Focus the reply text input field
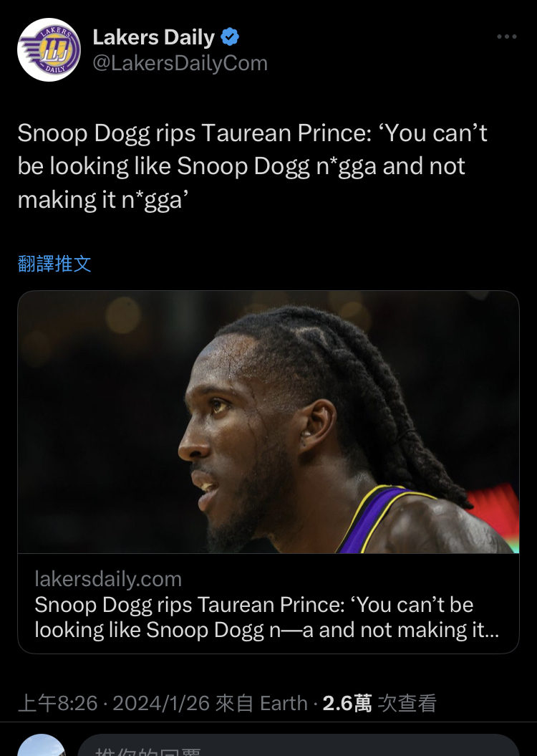The height and width of the screenshot is (756, 537). coord(299,745)
